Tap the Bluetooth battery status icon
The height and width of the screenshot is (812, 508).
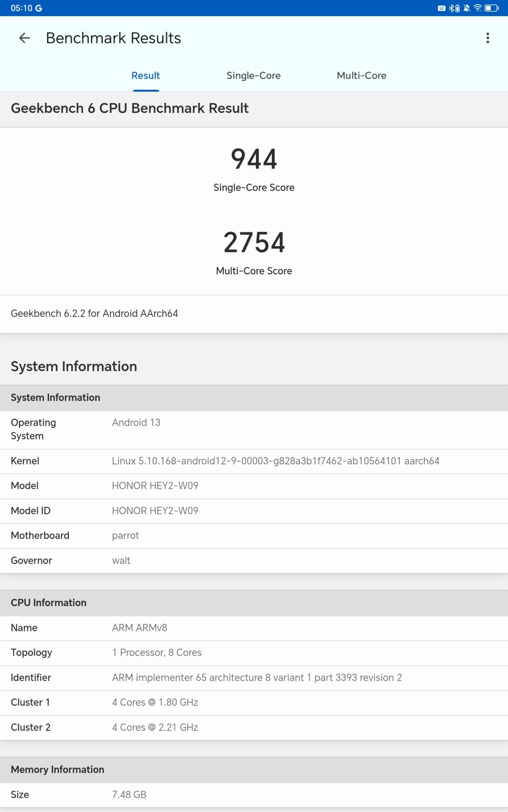[x=454, y=8]
